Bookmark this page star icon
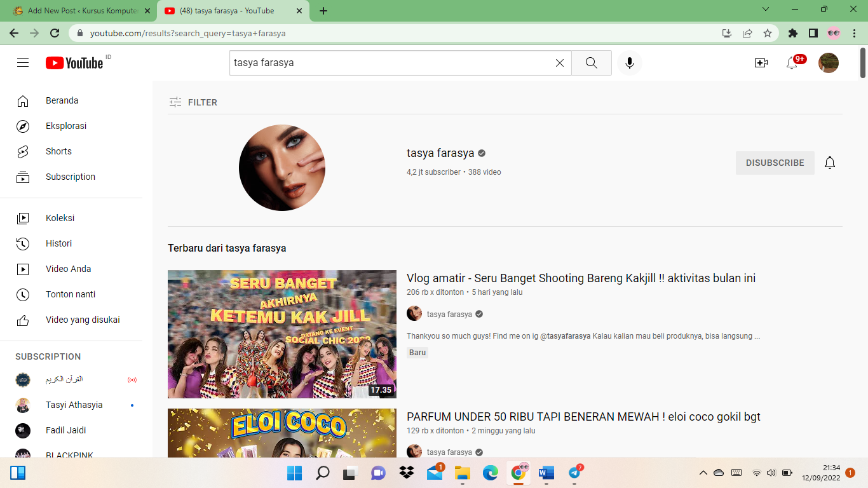Viewport: 868px width, 488px height. click(x=768, y=33)
